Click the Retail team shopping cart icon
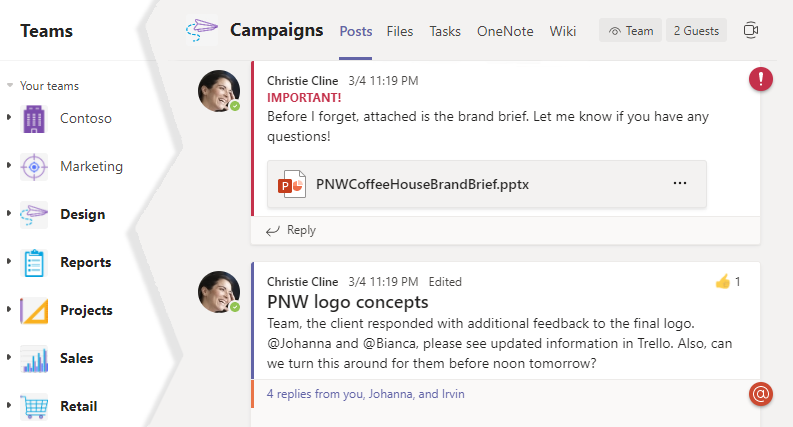The height and width of the screenshot is (427, 793). click(34, 406)
